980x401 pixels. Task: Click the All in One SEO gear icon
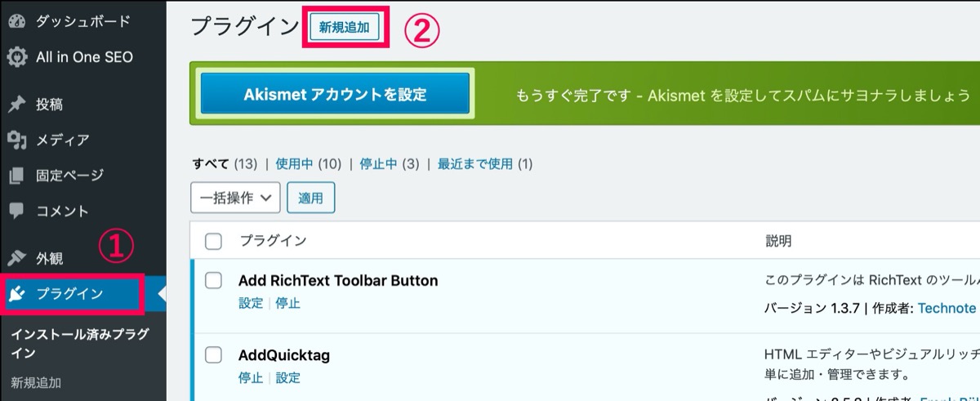16,57
